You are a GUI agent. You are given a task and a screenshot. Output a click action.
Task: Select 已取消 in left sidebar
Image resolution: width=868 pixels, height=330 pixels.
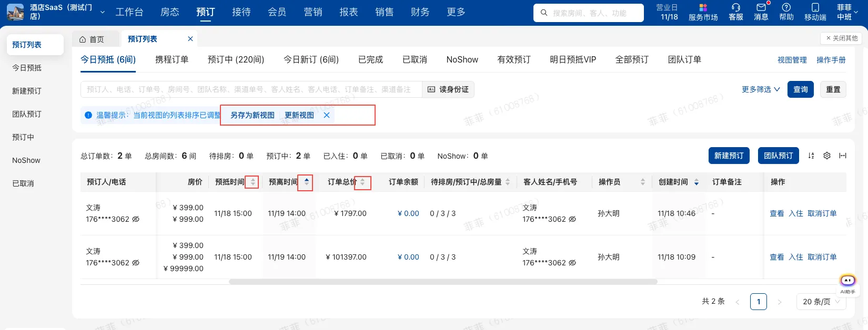(23, 183)
